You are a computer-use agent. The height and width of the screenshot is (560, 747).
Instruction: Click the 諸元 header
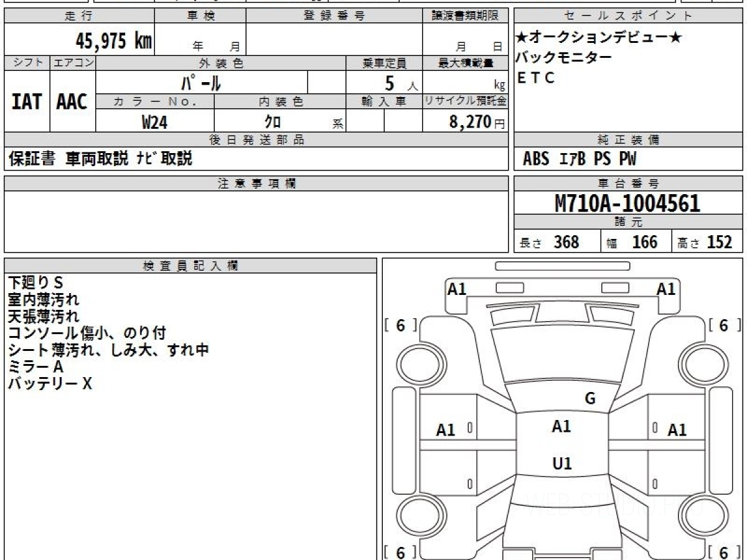click(629, 222)
